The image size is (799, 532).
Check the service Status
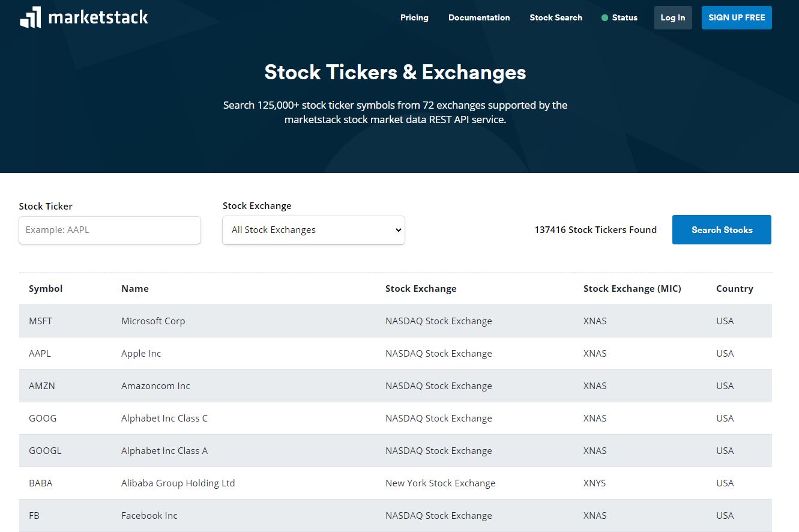(624, 18)
